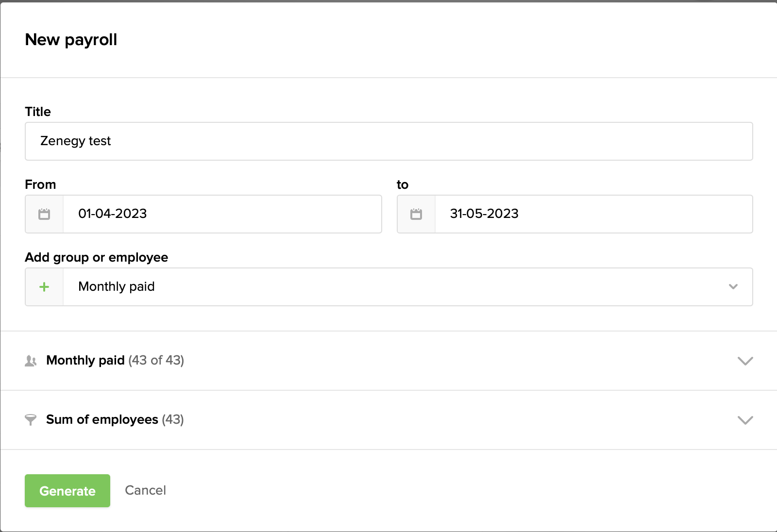Screen dimensions: 777x532
Task: Open the From date calendar icon
Action: pos(44,214)
